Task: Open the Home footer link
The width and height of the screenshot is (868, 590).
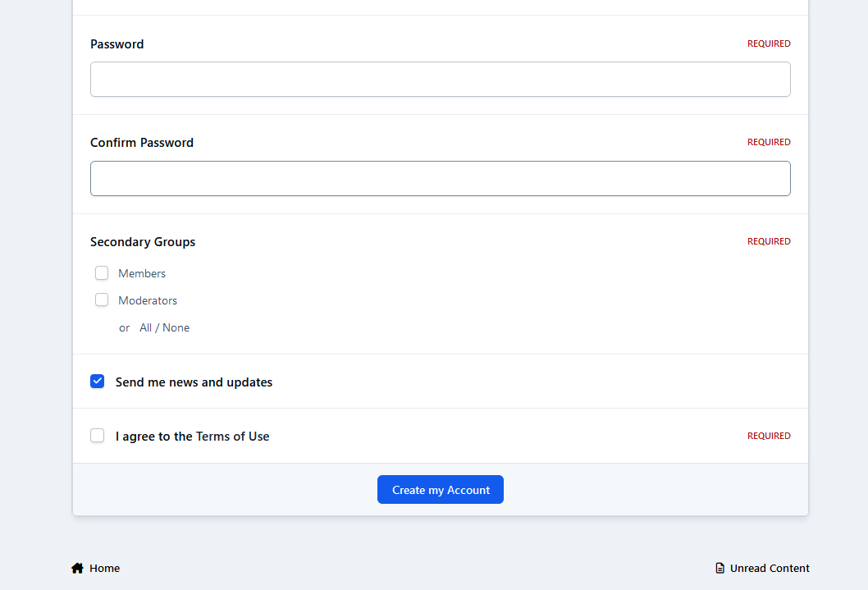Action: (104, 568)
